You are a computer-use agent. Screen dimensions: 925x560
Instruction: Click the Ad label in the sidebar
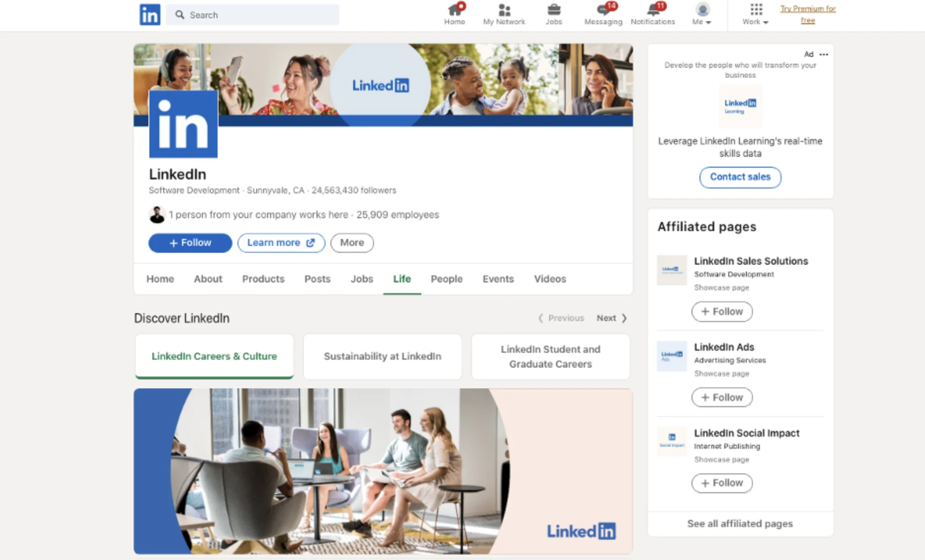click(x=808, y=54)
